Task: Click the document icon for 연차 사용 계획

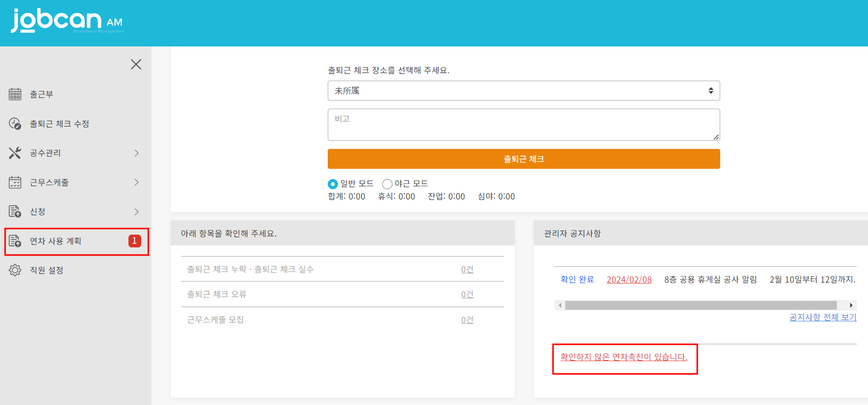Action: coord(15,241)
